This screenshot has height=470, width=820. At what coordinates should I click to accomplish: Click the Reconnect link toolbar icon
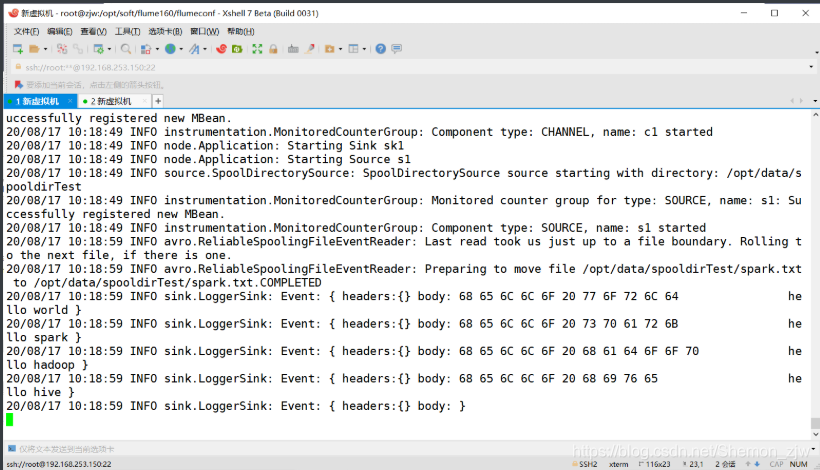click(x=78, y=49)
